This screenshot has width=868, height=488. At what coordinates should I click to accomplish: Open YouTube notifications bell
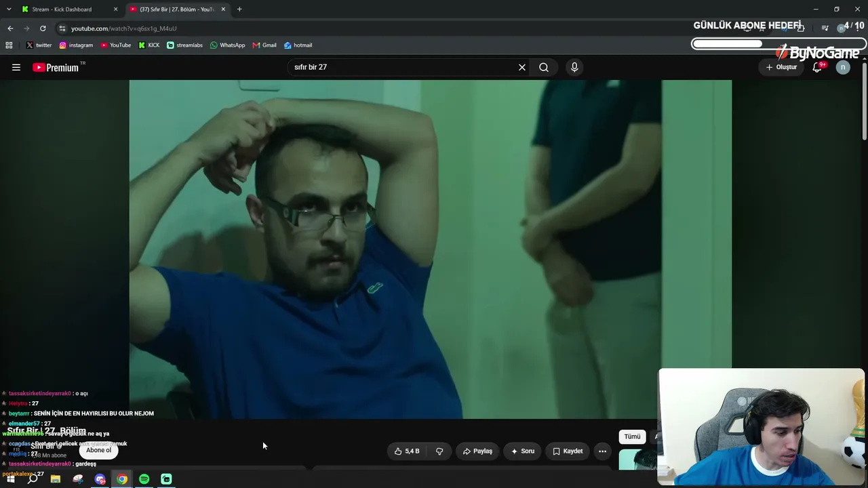[818, 67]
